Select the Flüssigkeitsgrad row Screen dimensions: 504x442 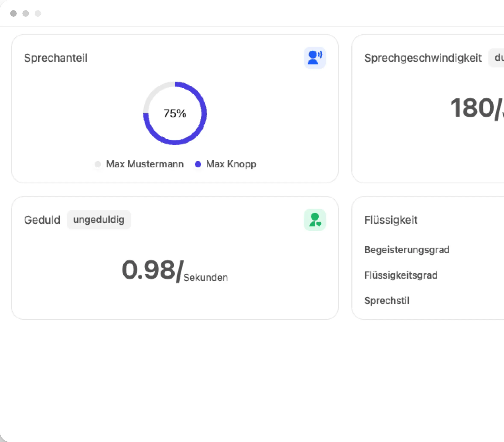click(x=401, y=275)
